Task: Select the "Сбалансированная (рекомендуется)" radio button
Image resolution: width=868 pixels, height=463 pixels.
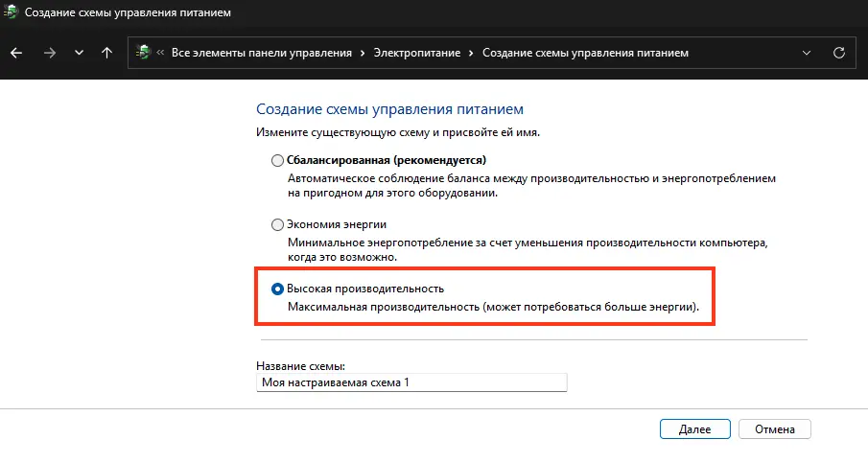Action: click(x=278, y=160)
